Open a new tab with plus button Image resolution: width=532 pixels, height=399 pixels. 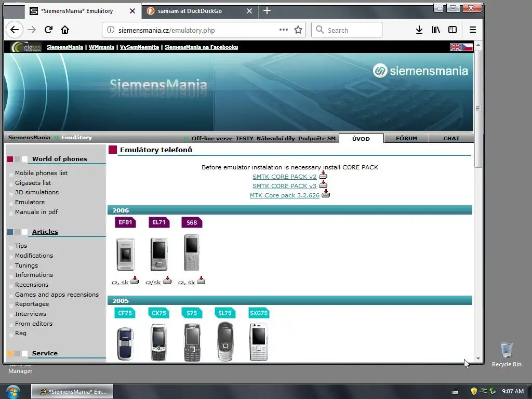click(x=267, y=11)
